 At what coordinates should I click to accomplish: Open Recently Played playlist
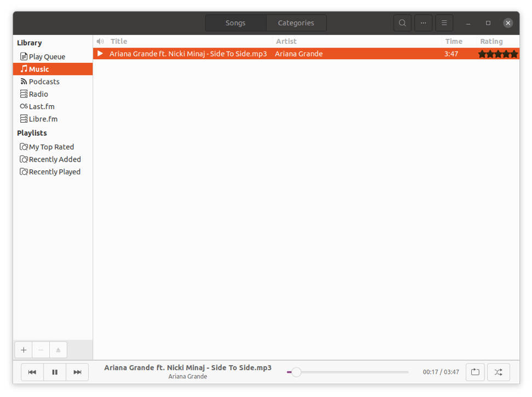click(53, 172)
